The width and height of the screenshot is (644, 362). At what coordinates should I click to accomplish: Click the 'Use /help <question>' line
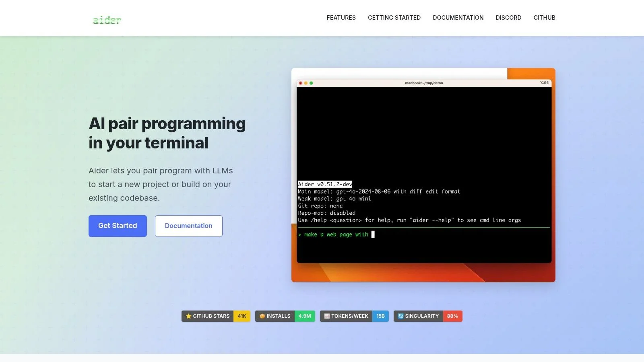click(x=409, y=220)
